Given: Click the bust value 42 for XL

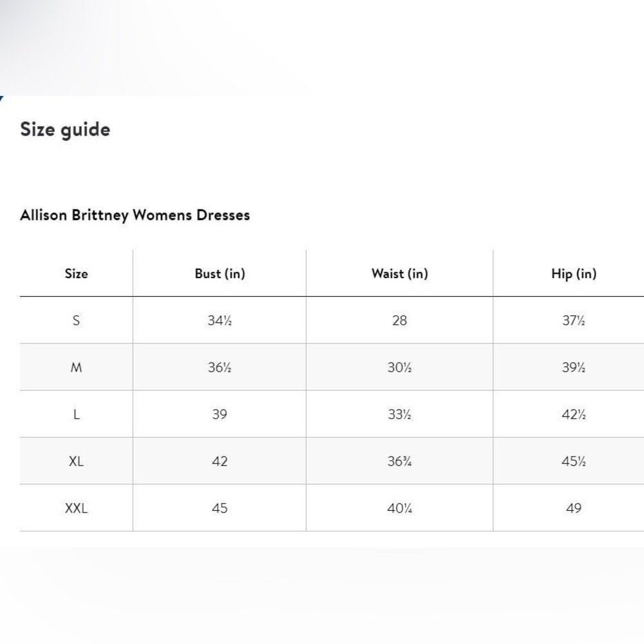Looking at the screenshot, I should pos(220,461).
